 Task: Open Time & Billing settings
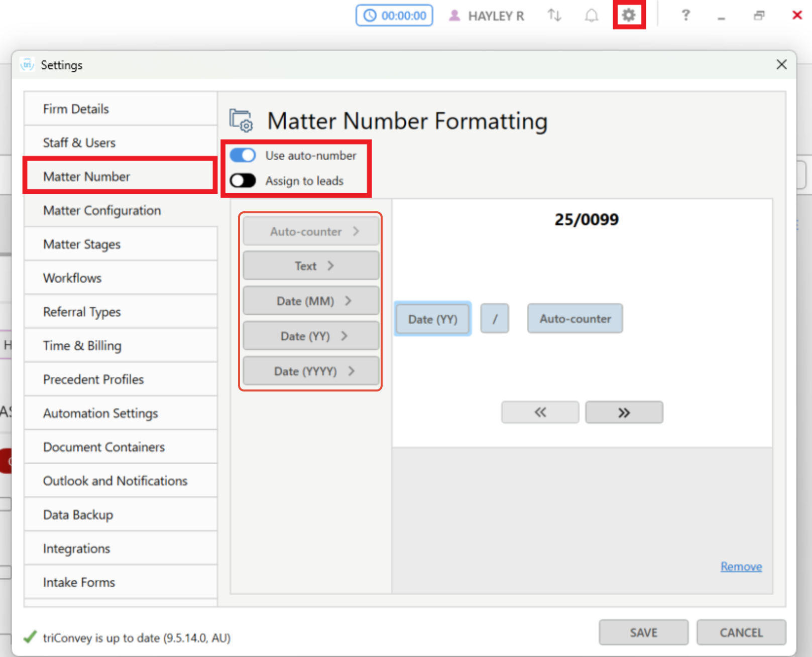click(x=121, y=345)
